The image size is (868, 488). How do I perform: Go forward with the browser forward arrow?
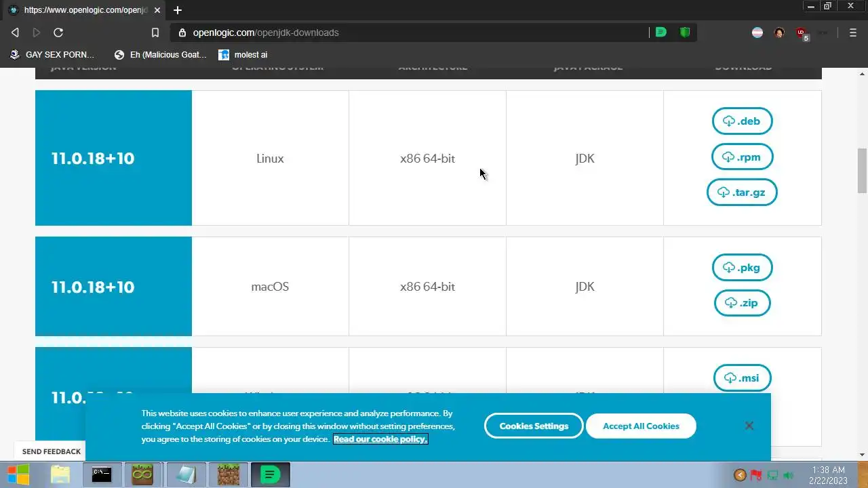[x=37, y=33]
